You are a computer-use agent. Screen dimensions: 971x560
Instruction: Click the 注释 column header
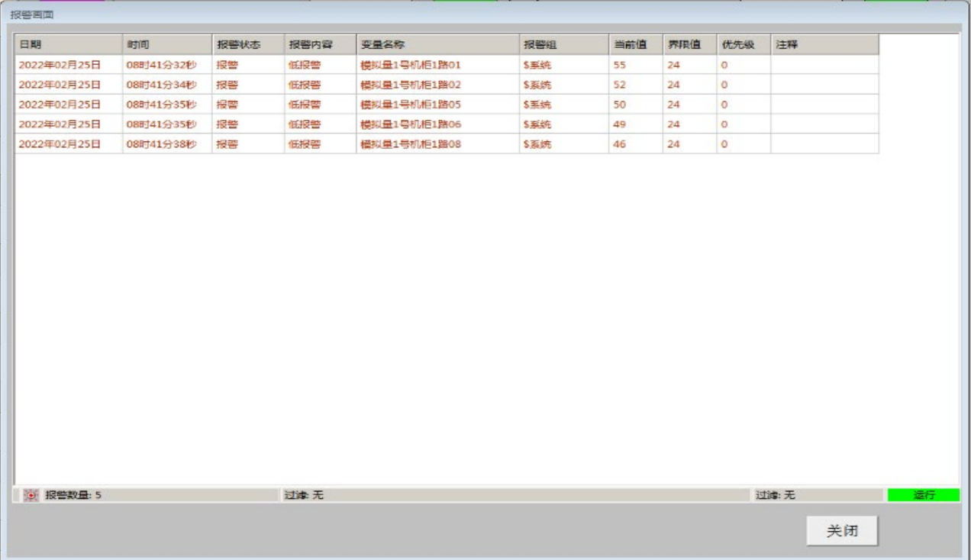(824, 44)
